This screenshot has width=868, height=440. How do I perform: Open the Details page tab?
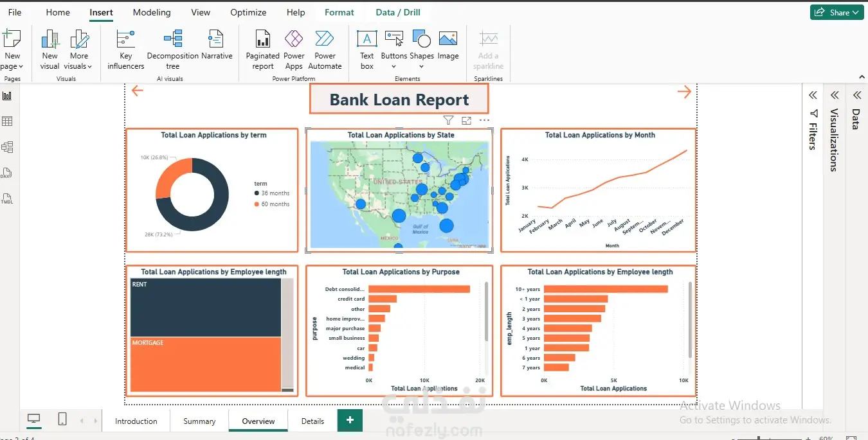click(x=312, y=421)
